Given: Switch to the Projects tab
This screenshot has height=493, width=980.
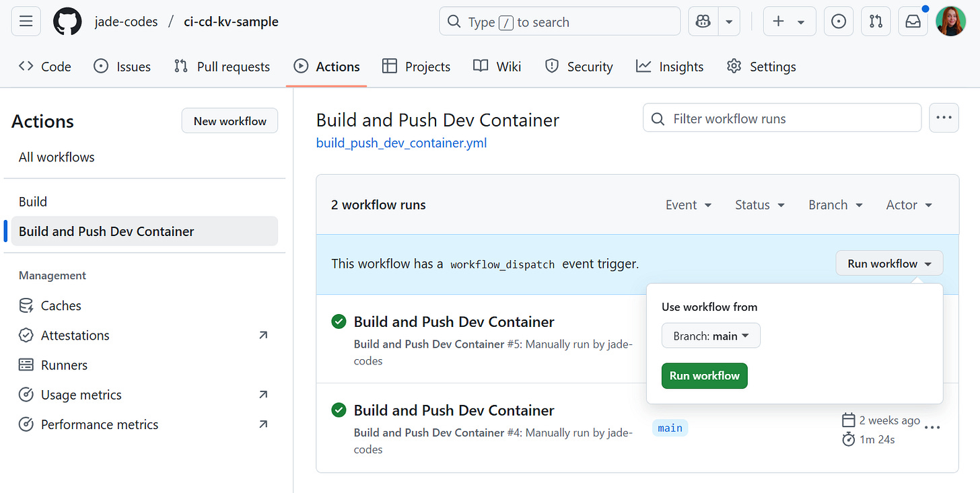Looking at the screenshot, I should [416, 67].
